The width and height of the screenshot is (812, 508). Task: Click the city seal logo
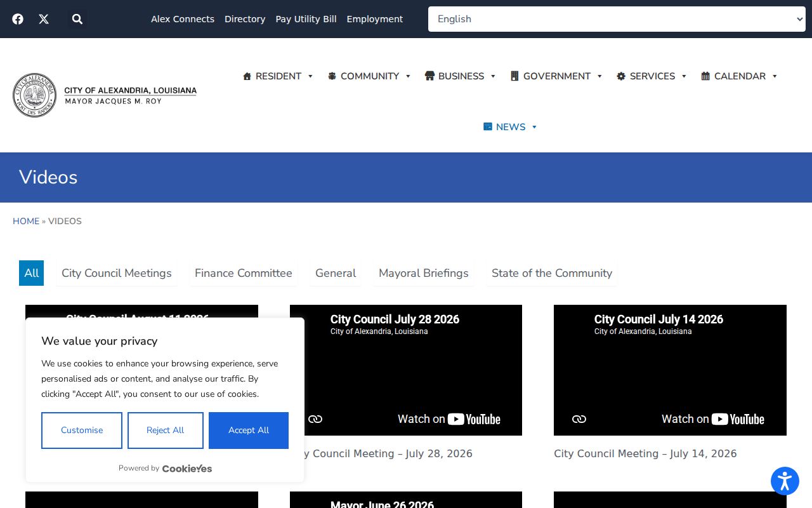[35, 95]
